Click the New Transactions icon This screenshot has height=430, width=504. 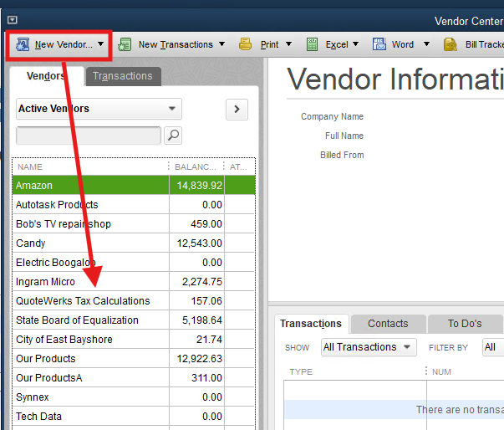(x=125, y=44)
